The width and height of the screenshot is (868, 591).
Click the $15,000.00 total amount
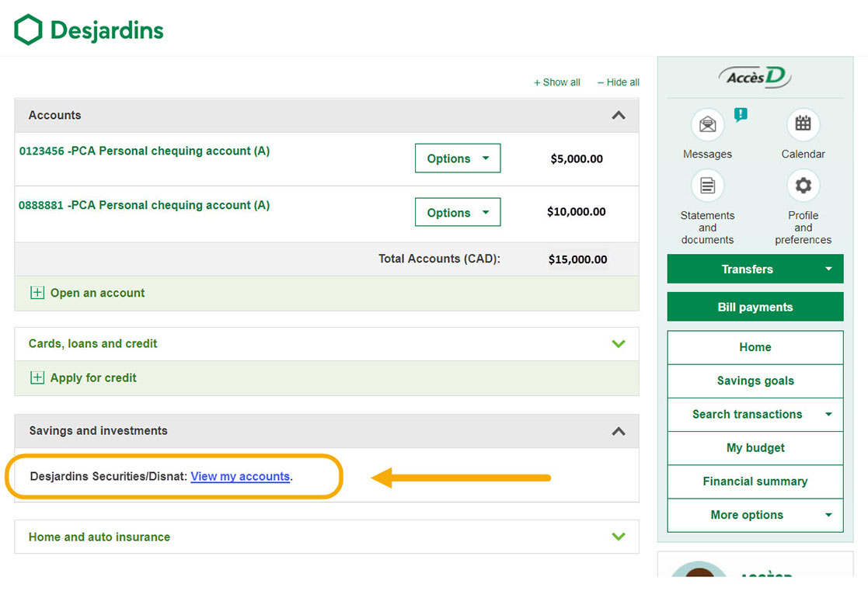click(x=577, y=259)
